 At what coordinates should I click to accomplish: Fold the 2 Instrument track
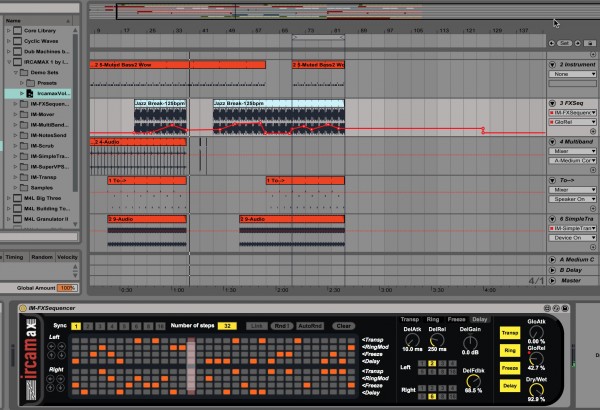552,64
